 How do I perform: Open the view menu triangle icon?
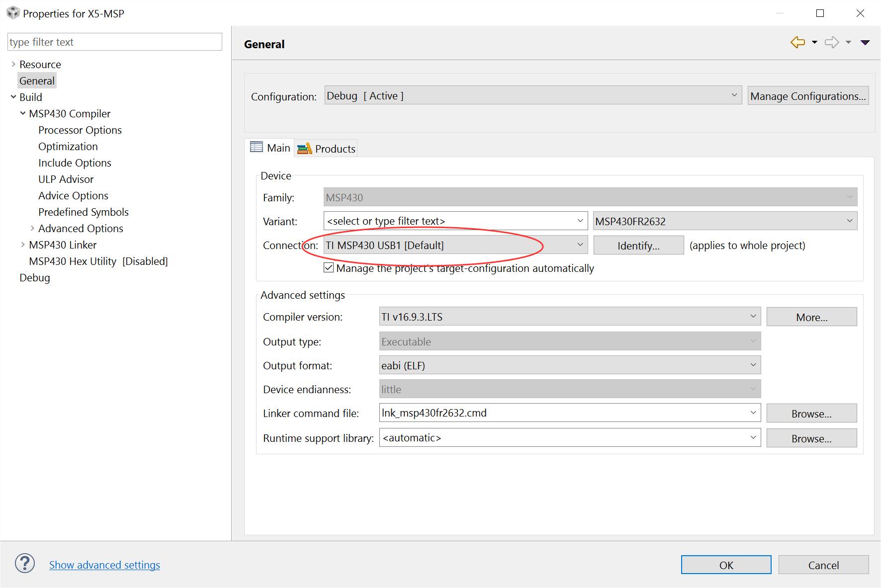pos(865,43)
